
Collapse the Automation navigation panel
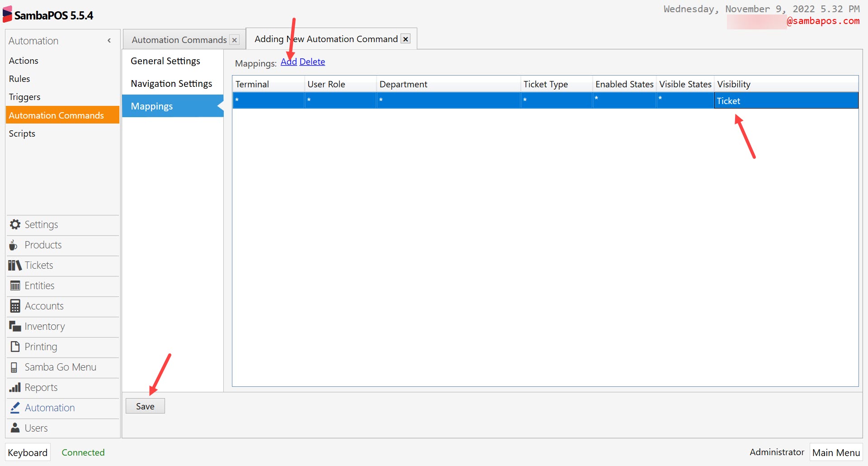108,41
